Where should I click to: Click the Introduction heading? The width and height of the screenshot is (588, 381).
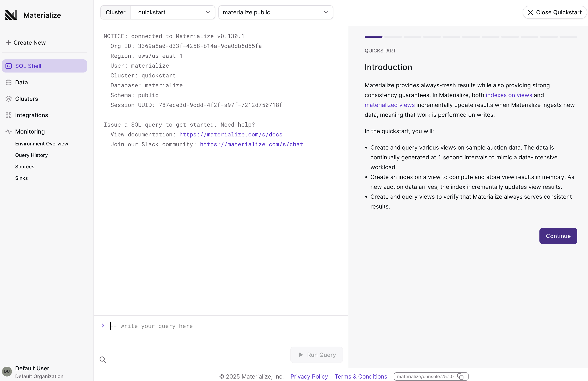point(388,67)
